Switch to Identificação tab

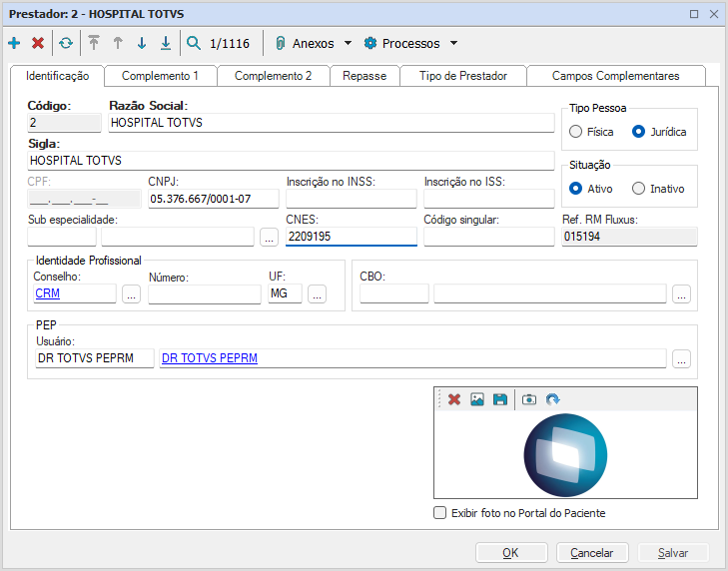(x=58, y=76)
